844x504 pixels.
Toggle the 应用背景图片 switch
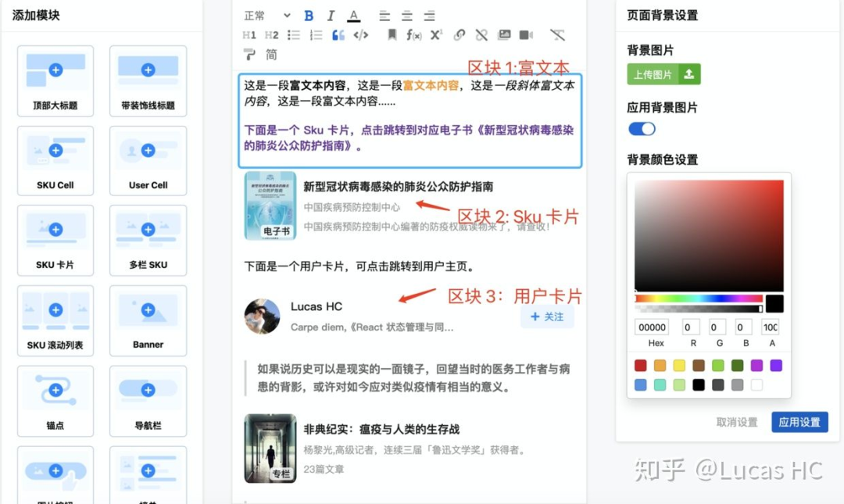click(642, 129)
